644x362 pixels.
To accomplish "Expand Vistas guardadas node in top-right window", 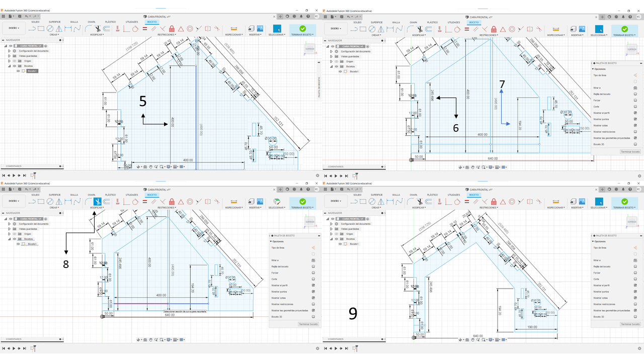I will 331,56.
